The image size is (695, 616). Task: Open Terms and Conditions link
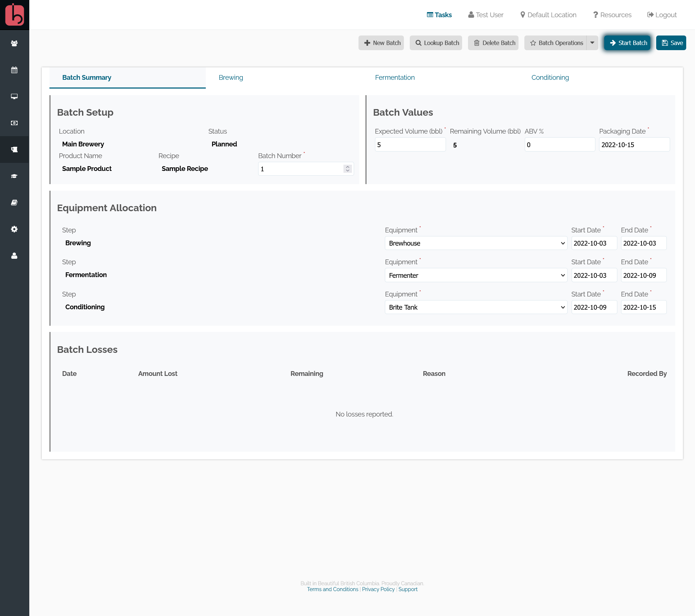(332, 589)
